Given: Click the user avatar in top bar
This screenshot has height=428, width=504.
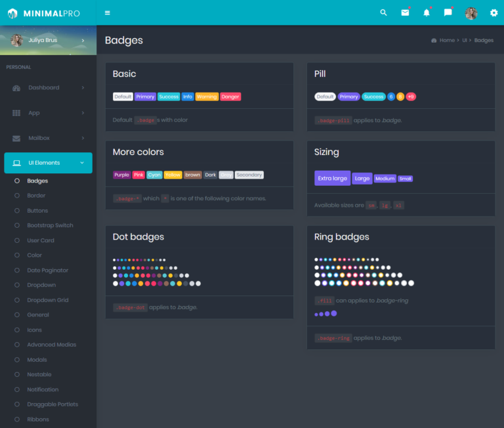Looking at the screenshot, I should tap(471, 13).
